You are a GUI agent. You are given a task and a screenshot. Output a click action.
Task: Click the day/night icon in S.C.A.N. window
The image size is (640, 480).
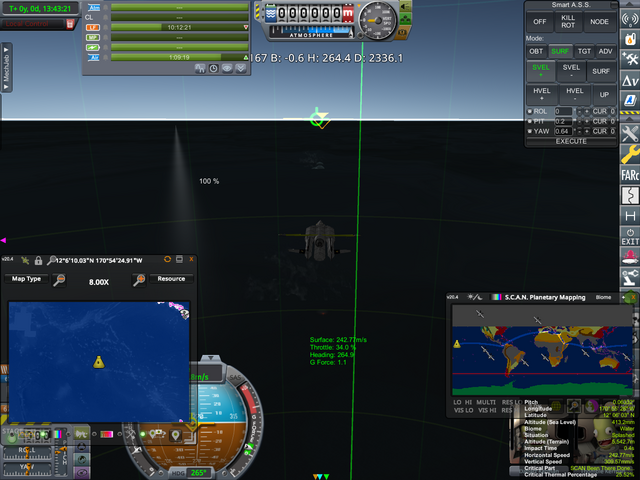coord(475,297)
